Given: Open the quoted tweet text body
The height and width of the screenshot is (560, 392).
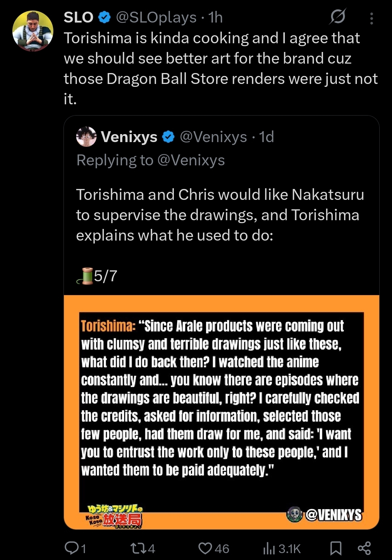Looking at the screenshot, I should (220, 215).
